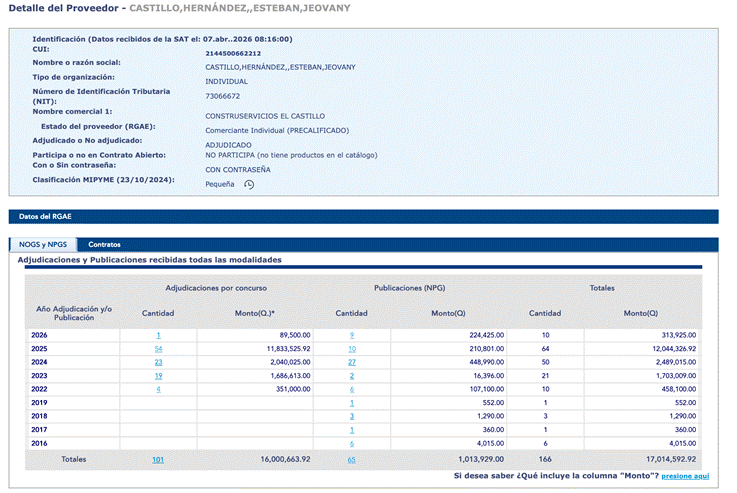Open 2025 publicaciones NPG cantidad link 10
Viewport: 737px width, 493px height.
point(352,349)
